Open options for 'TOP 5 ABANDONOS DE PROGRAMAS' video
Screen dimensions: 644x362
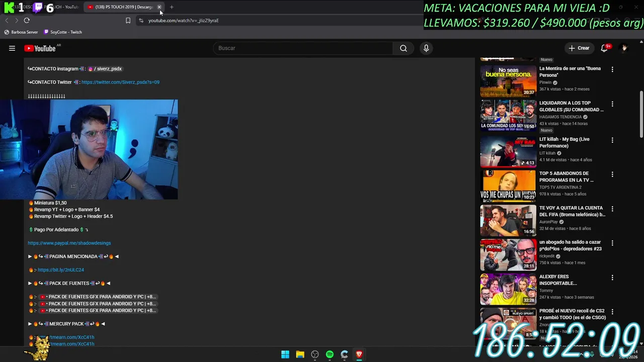[612, 174]
